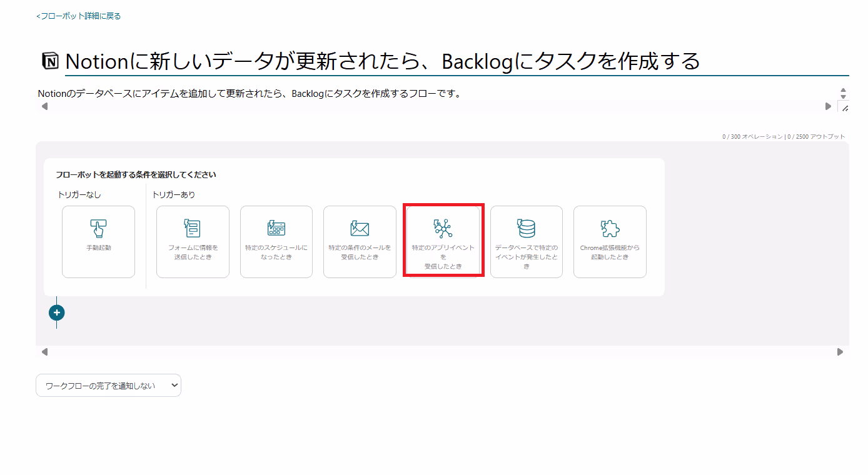Click the データベースで特定のイベントが発生したとき caption
The height and width of the screenshot is (475, 868).
coord(526,257)
